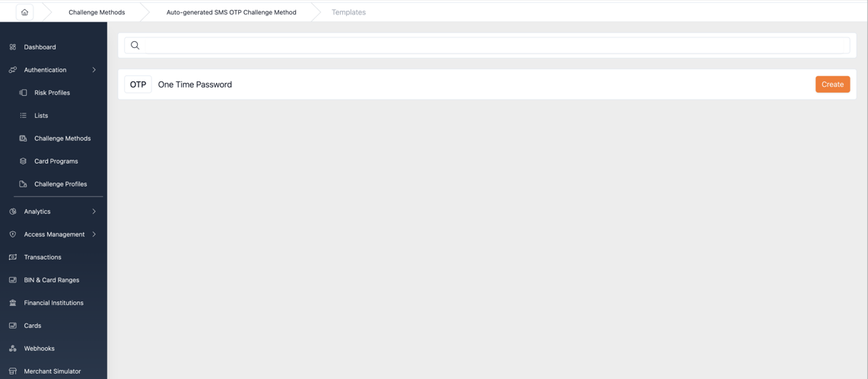Click the Authentication menu label
Image resolution: width=868 pixels, height=379 pixels.
(46, 70)
